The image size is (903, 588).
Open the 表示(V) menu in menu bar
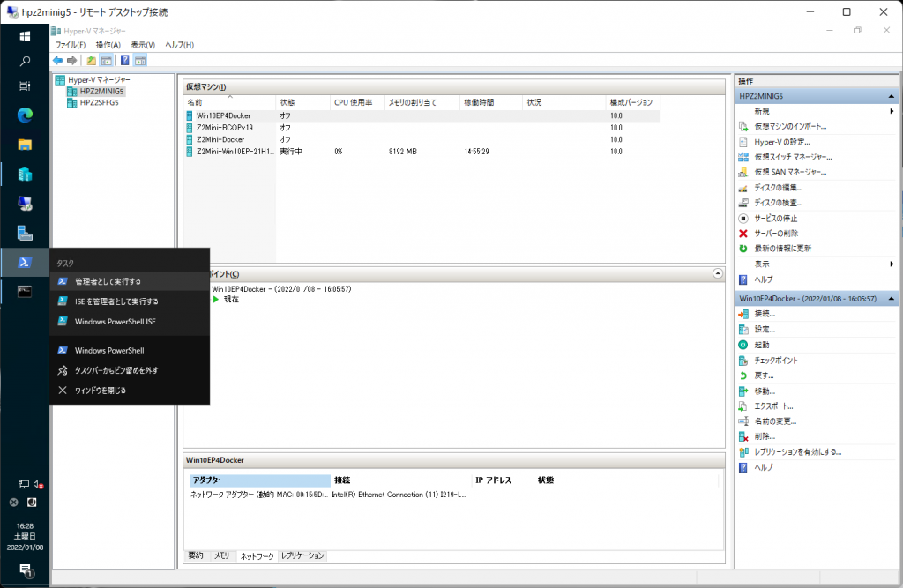[x=143, y=45]
